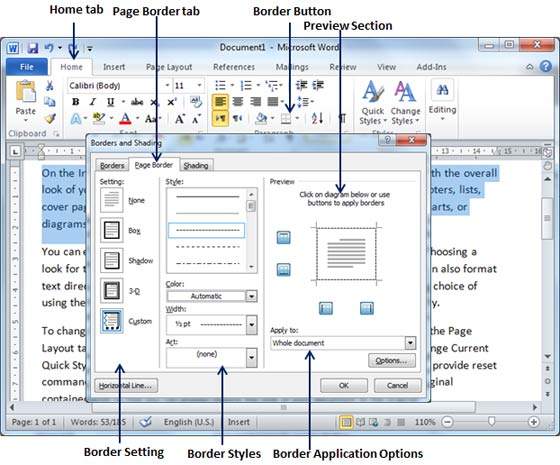
Task: Click the Save icon in Quick Access
Action: point(33,48)
